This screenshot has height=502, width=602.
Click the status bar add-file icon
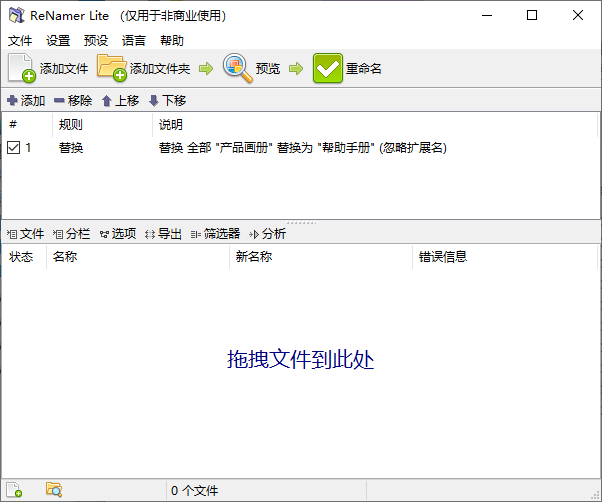coord(14,490)
